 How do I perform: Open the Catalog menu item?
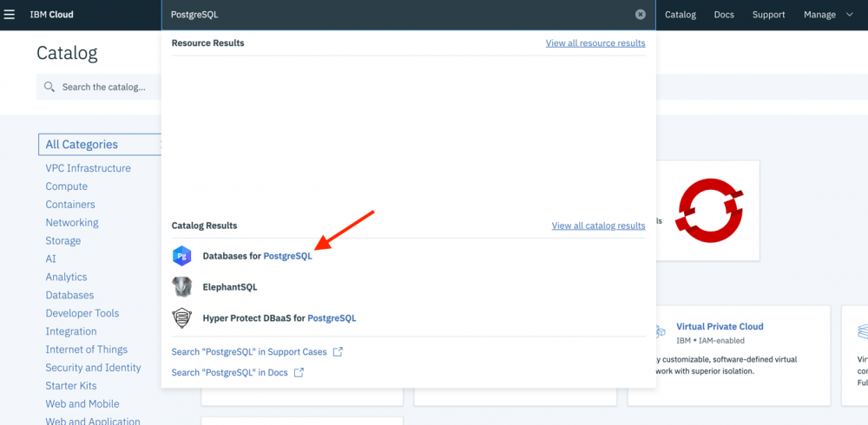(x=681, y=15)
